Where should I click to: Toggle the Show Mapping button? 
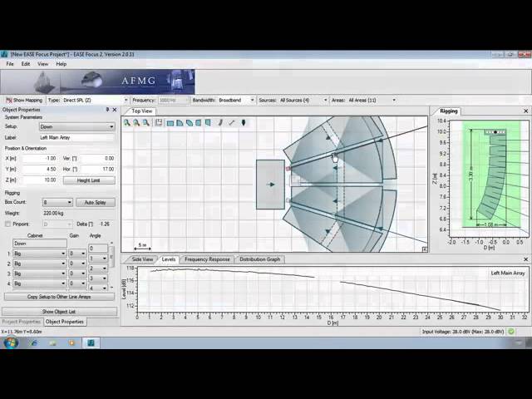(x=24, y=100)
